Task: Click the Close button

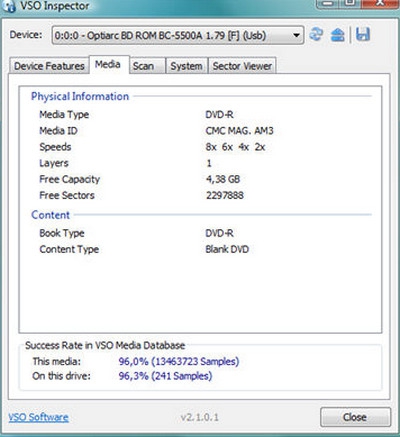Action: pyautogui.click(x=355, y=417)
